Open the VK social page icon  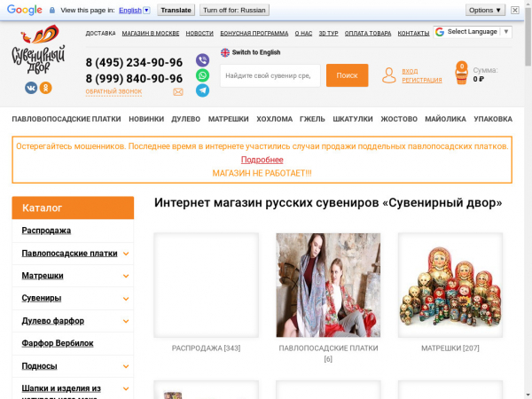click(31, 88)
